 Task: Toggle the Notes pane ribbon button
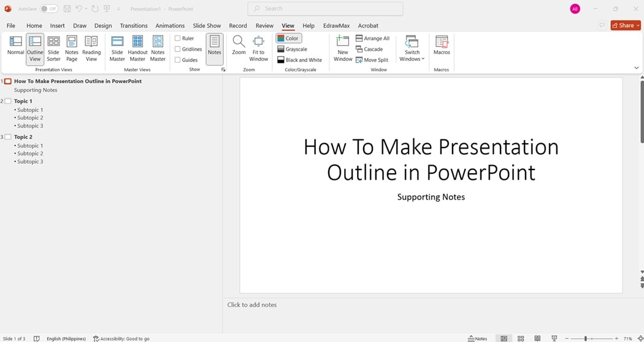click(x=215, y=49)
